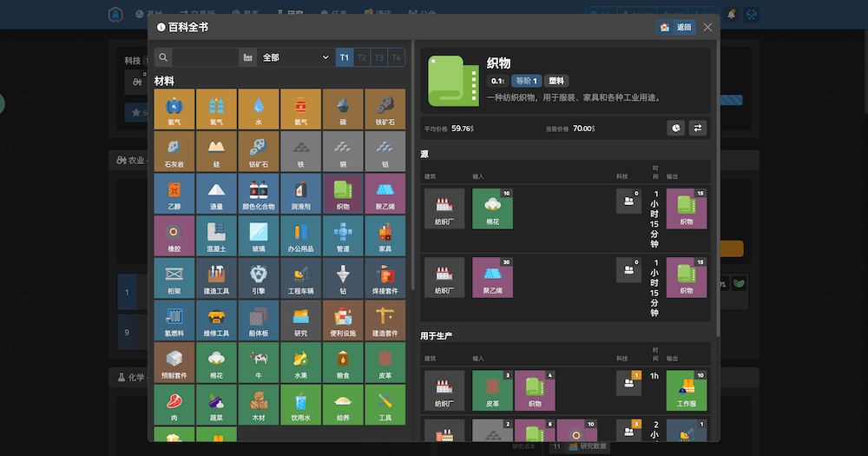Click the swap arrows trade icon
Screen dimensions: 868x456
pos(697,128)
